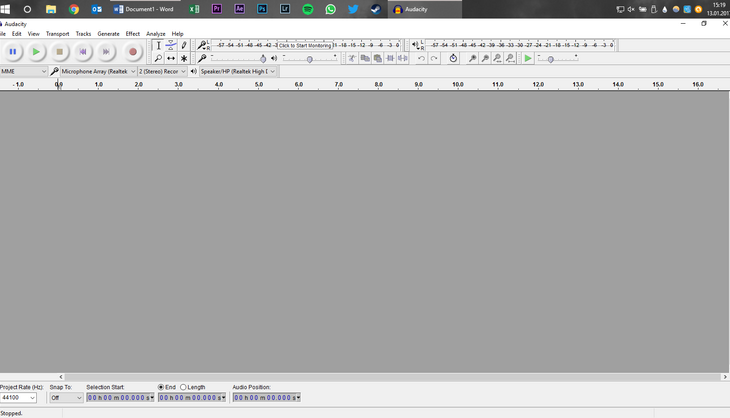Click the Pause transport button
Image resolution: width=730 pixels, height=418 pixels.
pos(13,52)
